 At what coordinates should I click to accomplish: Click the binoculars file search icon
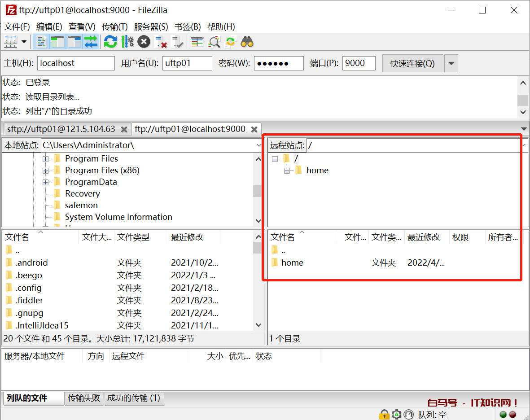tap(247, 42)
